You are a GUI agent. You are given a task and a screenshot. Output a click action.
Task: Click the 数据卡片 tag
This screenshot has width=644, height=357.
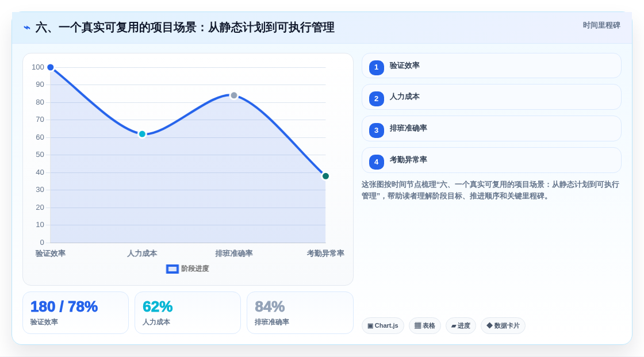503,326
